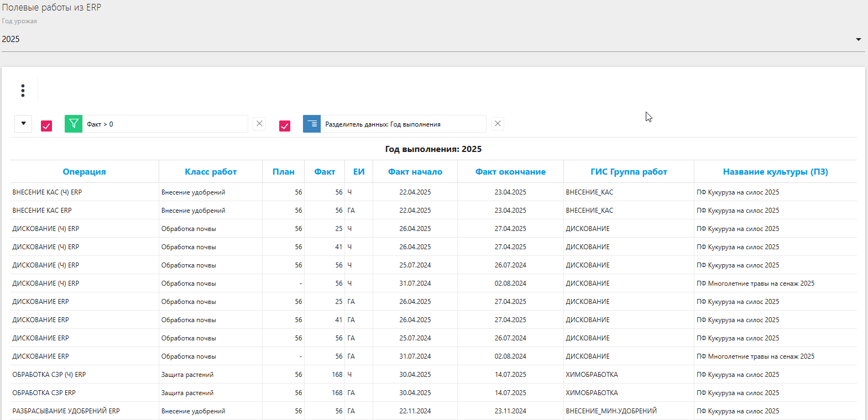The height and width of the screenshot is (420, 868).
Task: Sort by 'Операция' column header
Action: pos(84,172)
